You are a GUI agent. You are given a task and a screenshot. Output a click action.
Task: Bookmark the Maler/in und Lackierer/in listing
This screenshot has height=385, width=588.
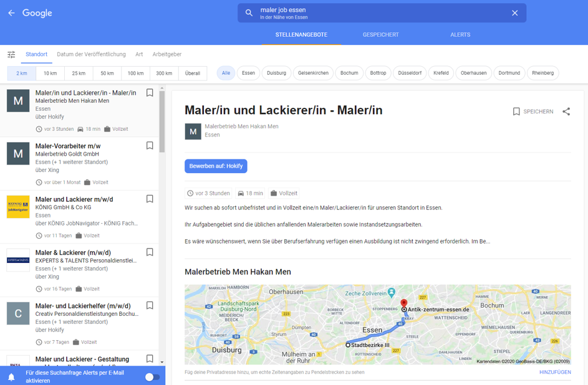[x=150, y=92]
